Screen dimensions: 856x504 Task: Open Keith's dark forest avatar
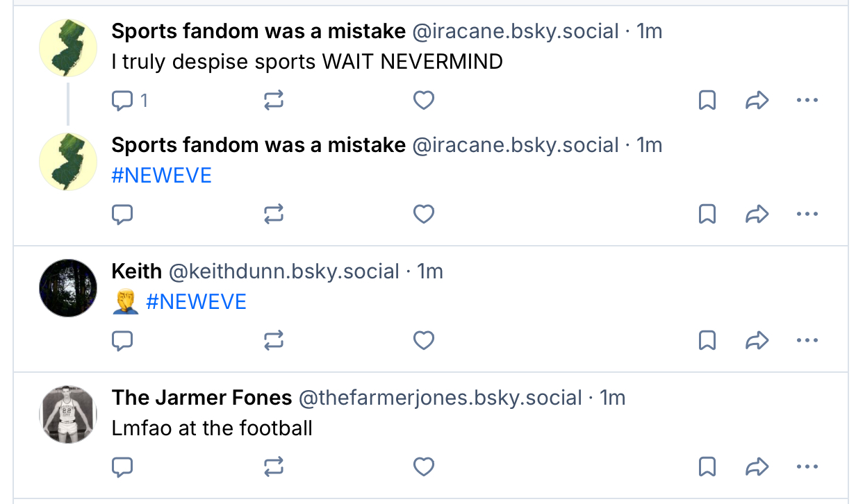coord(67,288)
